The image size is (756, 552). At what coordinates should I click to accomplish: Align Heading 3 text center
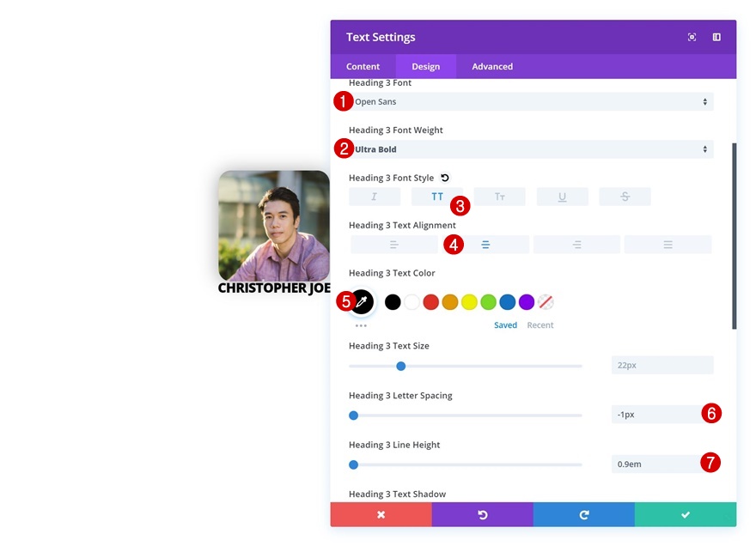coord(485,245)
